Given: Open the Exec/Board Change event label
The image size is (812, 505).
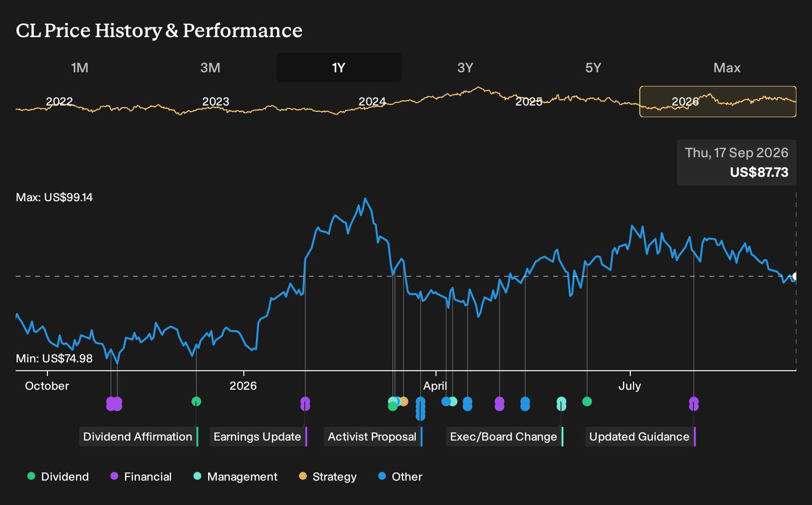Looking at the screenshot, I should coord(505,437).
